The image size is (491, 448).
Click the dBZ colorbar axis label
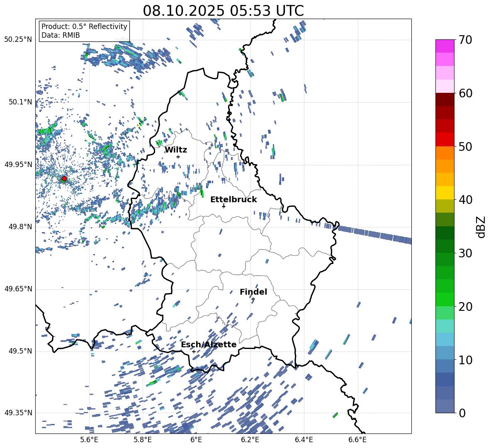(481, 227)
